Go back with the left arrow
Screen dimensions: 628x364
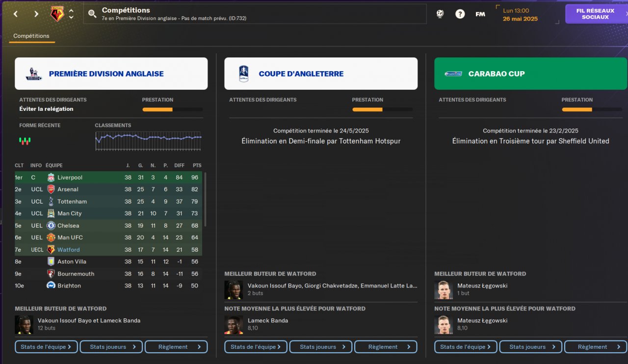[x=16, y=14]
